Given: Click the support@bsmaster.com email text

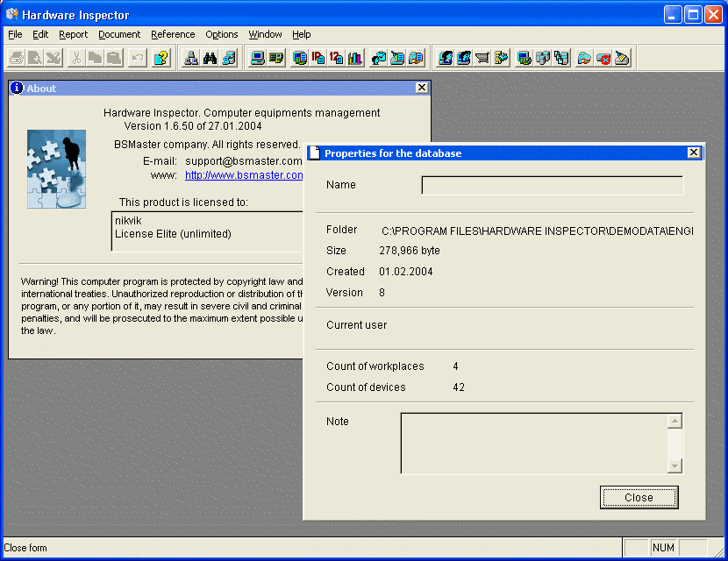Looking at the screenshot, I should [x=244, y=161].
